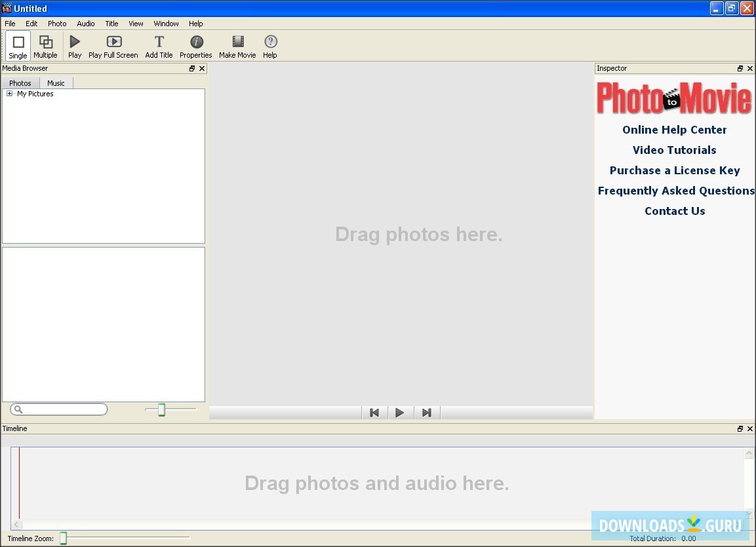Viewport: 756px width, 547px height.
Task: Switch to the Music tab
Action: (x=56, y=83)
